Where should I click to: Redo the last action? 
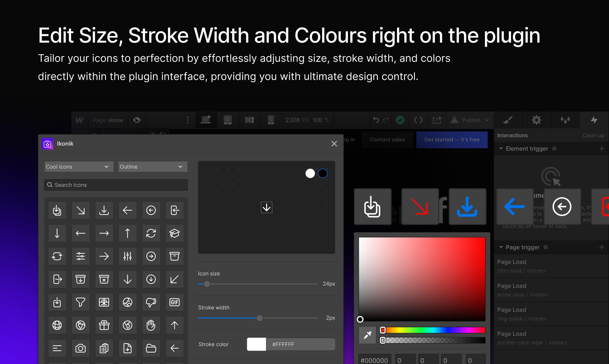(386, 120)
